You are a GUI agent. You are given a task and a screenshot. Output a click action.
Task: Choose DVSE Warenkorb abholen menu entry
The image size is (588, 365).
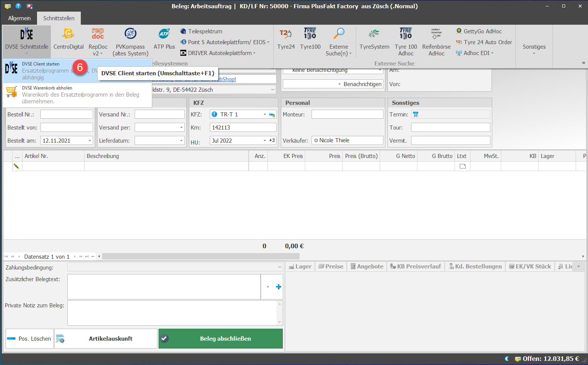[77, 95]
